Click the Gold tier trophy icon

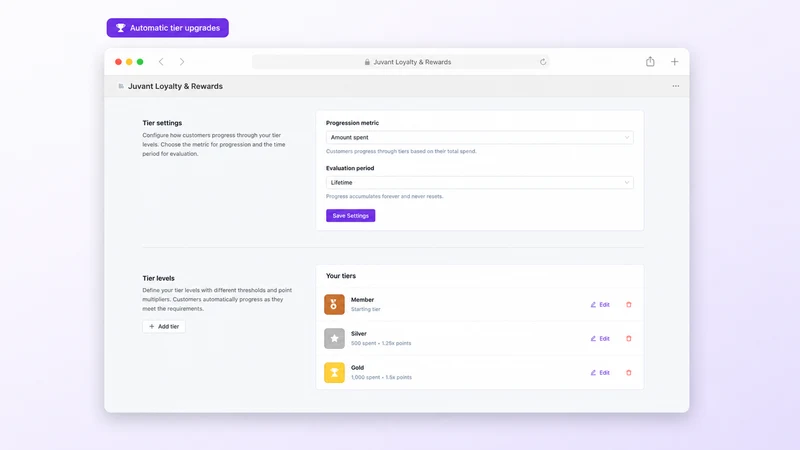pyautogui.click(x=334, y=372)
